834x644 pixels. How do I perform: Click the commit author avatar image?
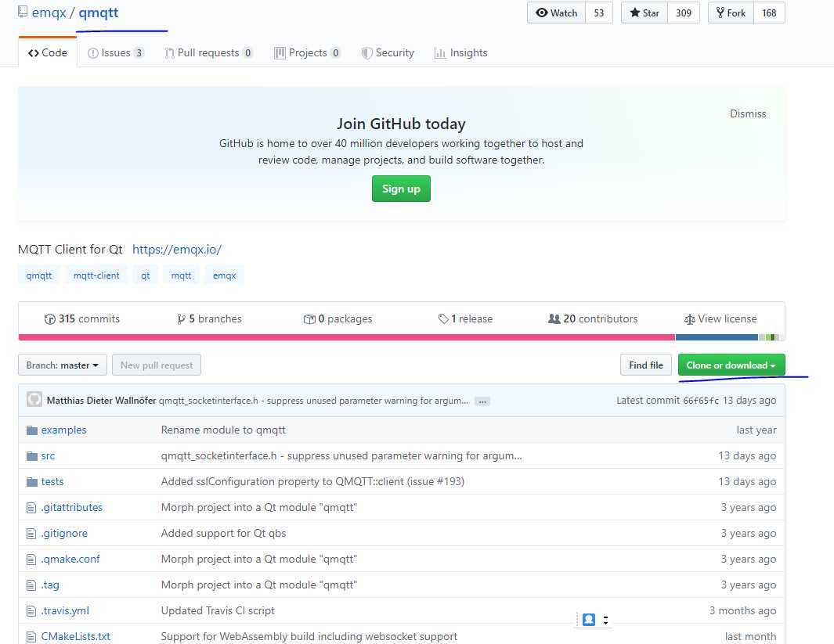pyautogui.click(x=34, y=400)
